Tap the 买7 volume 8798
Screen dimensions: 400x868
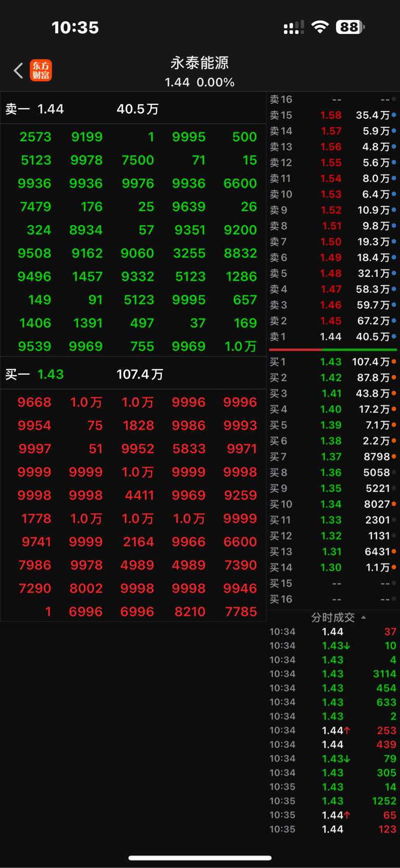tap(377, 457)
